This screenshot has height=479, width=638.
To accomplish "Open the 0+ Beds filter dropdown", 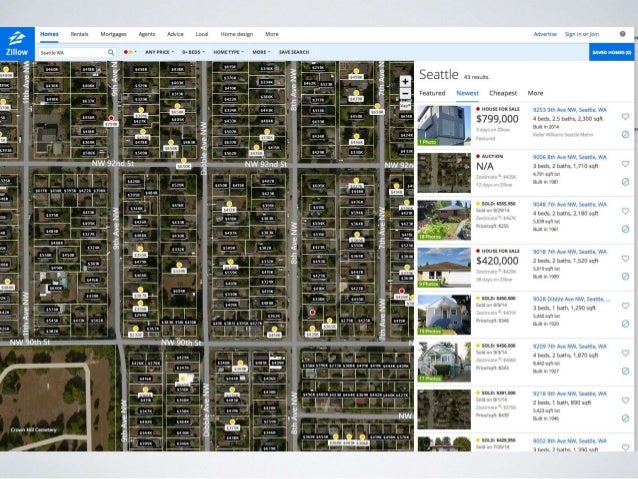I will (x=193, y=52).
